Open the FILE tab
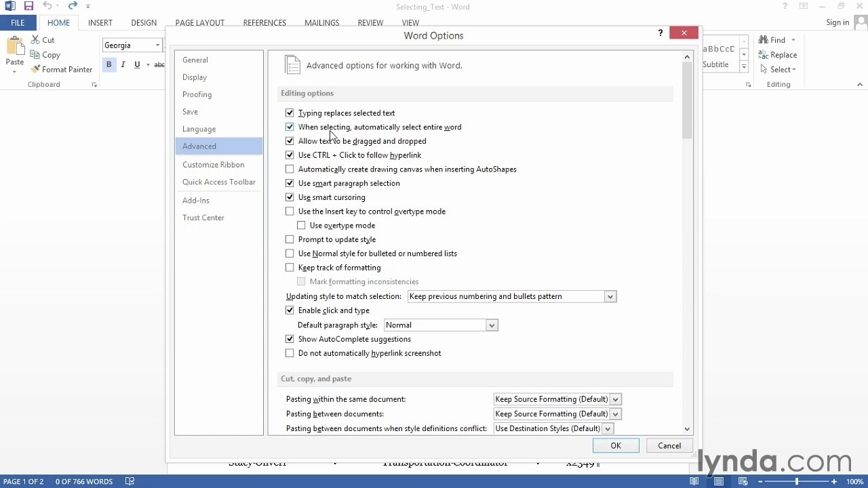Screen dimensions: 868x488 coord(18,22)
